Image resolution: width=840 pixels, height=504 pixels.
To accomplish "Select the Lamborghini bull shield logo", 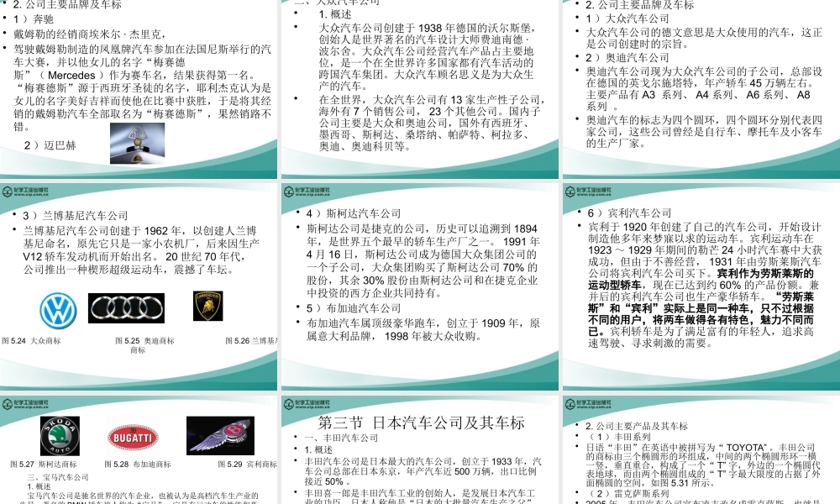I will click(x=207, y=306).
